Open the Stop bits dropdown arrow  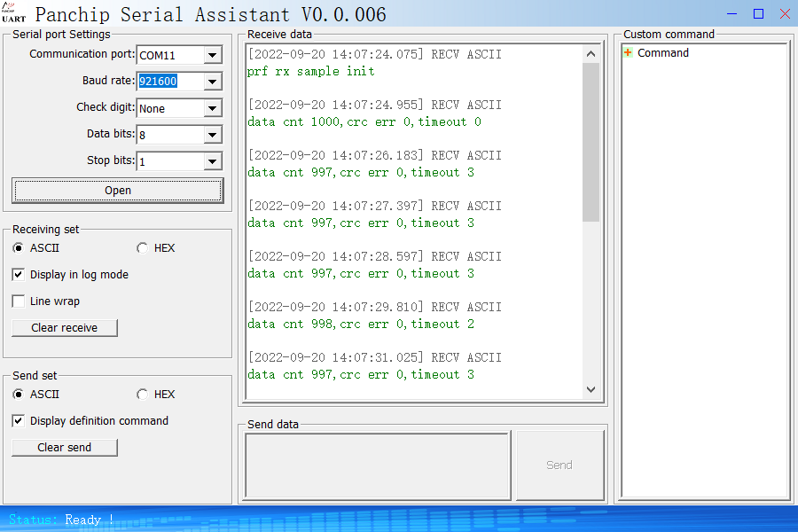click(x=213, y=161)
